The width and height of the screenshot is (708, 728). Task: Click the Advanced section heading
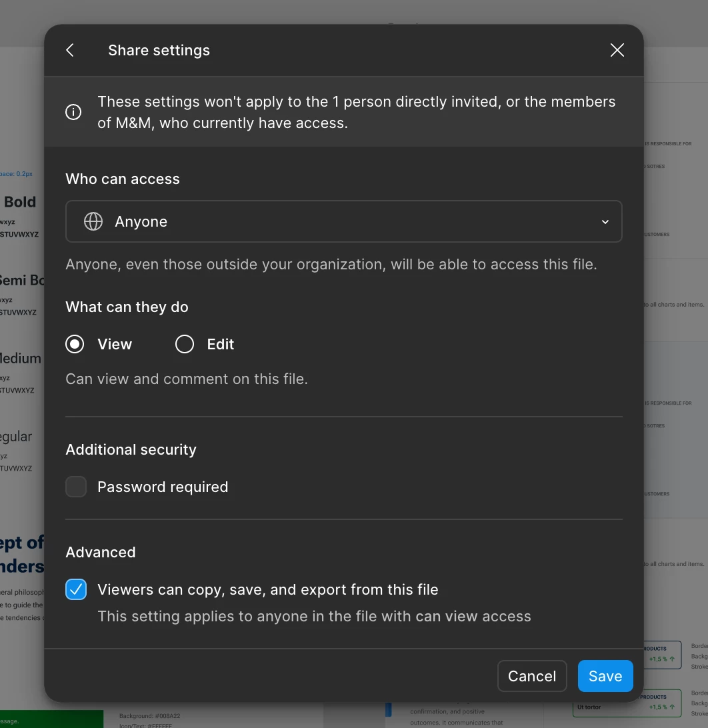pyautogui.click(x=100, y=552)
